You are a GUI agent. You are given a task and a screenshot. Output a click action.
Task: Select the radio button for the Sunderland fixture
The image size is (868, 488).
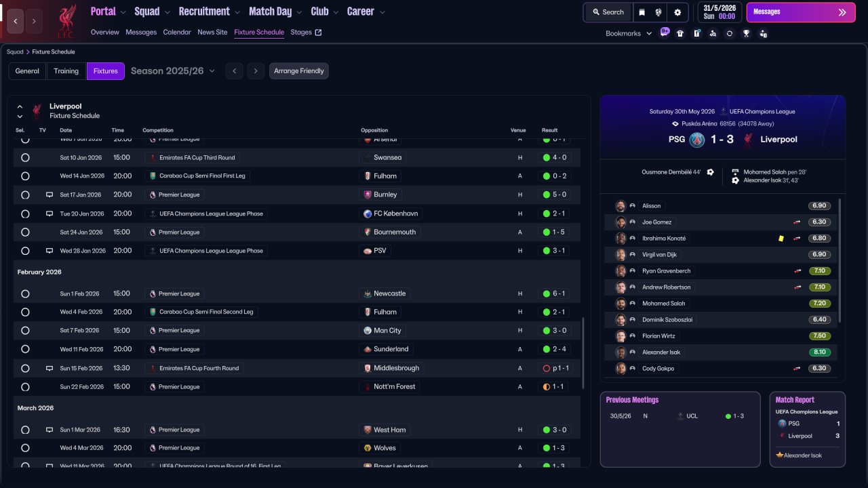point(25,349)
